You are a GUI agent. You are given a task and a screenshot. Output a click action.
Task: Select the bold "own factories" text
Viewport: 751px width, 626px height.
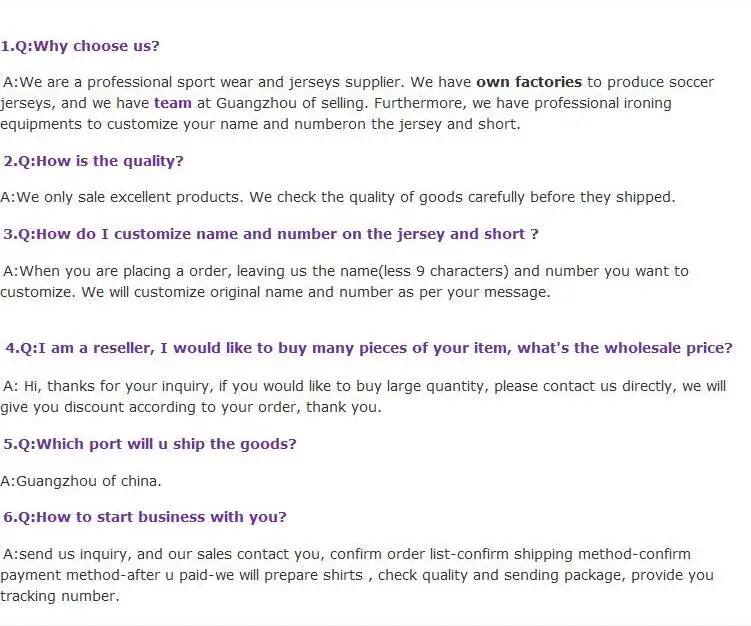(528, 82)
